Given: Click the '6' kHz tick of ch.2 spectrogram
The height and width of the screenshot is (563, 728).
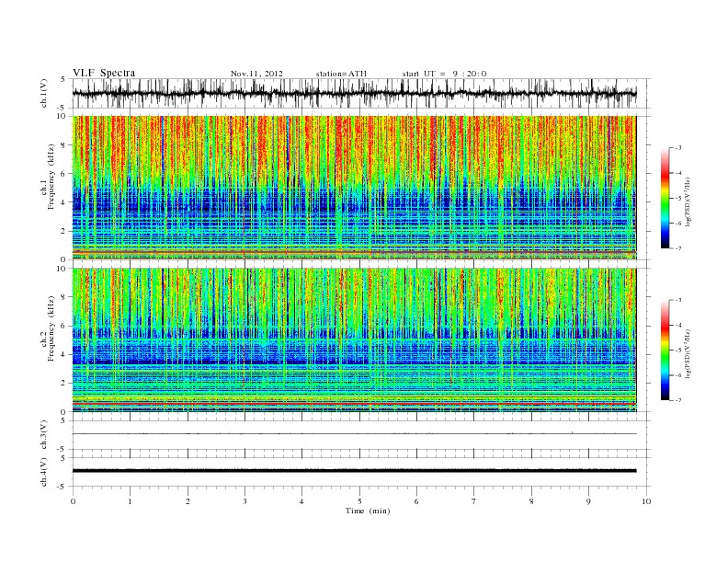Looking at the screenshot, I should (64, 326).
